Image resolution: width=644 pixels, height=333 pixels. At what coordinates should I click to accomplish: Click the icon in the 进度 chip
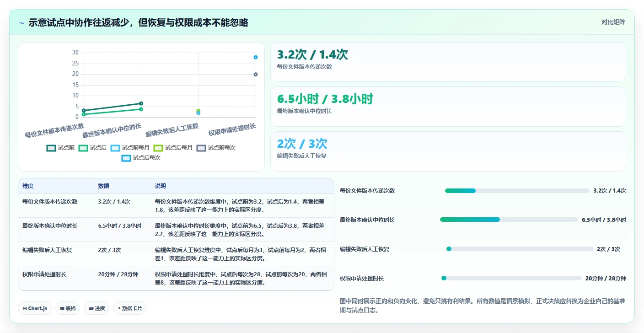(x=91, y=308)
